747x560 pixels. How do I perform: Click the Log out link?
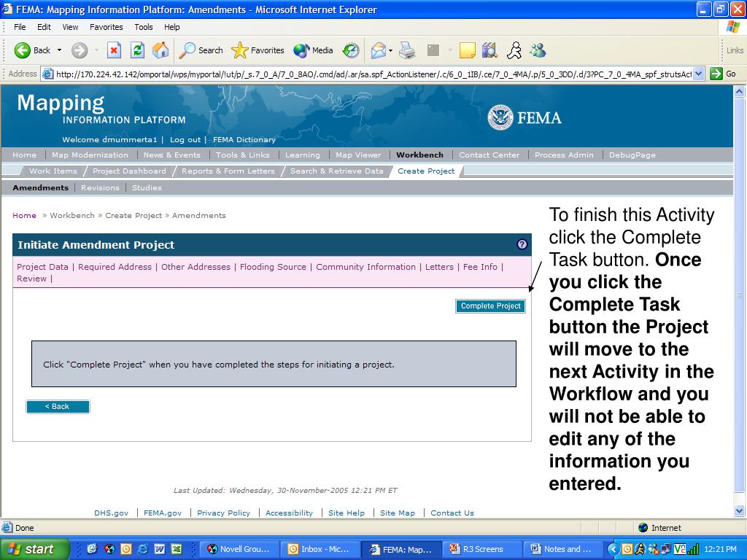click(x=185, y=139)
